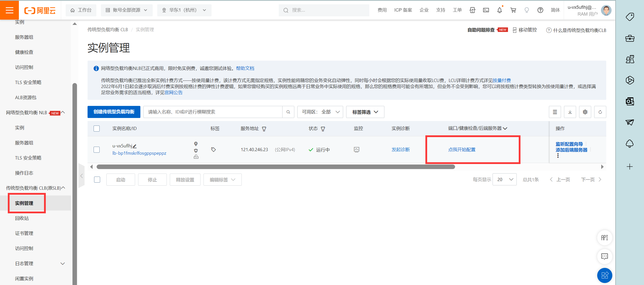Open the hamburger main menu

point(9,10)
